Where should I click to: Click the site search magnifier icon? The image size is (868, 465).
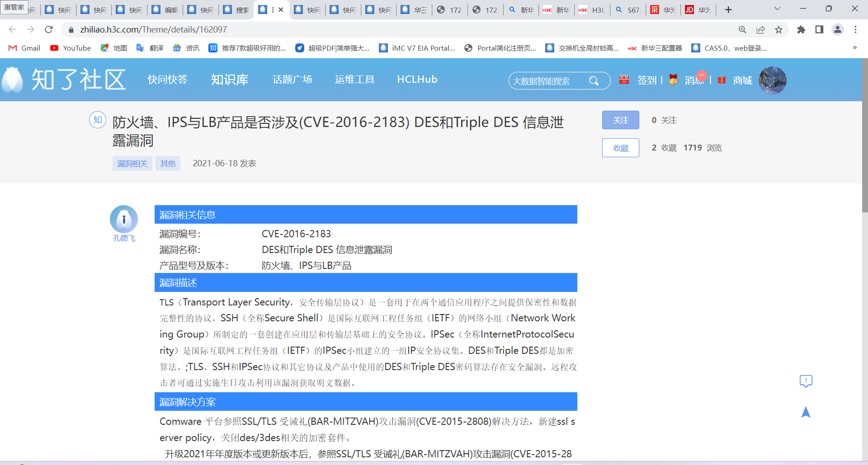[594, 81]
